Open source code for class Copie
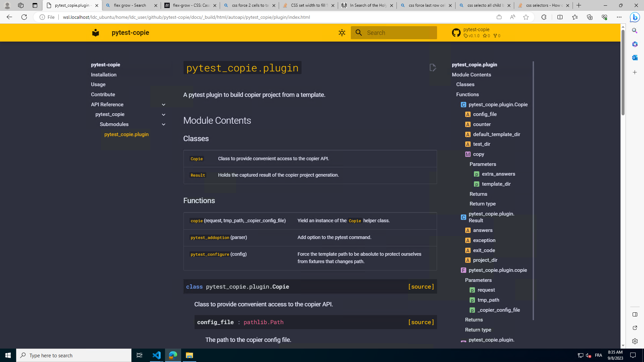The image size is (644, 362). pos(421,287)
